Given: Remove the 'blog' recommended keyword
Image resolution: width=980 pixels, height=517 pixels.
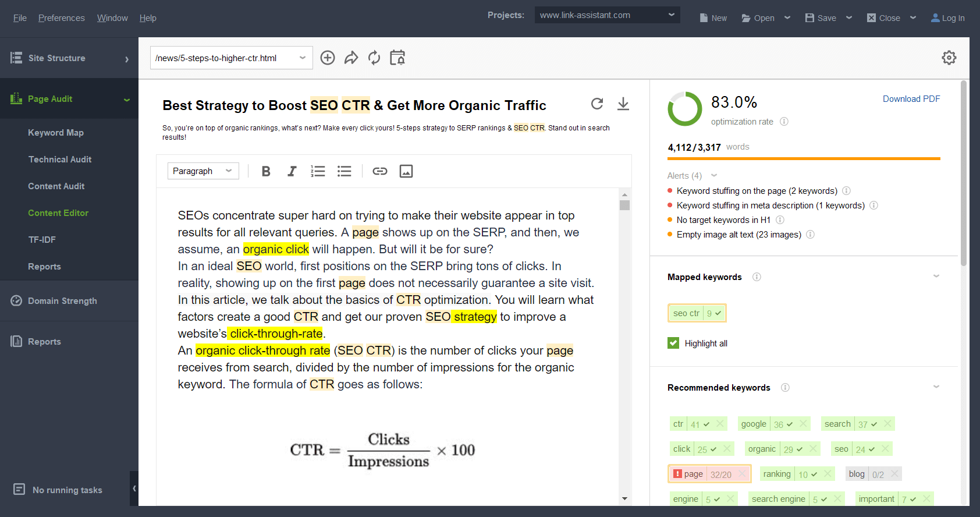Looking at the screenshot, I should coord(895,474).
